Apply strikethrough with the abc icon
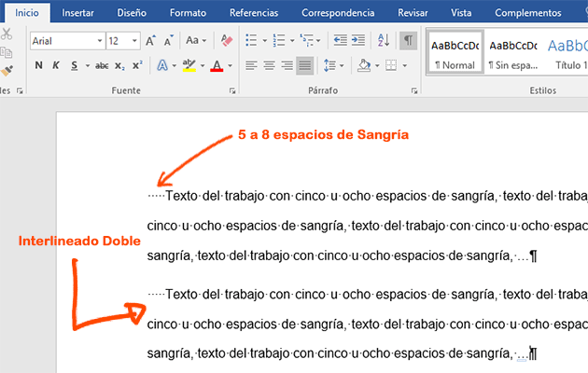 [x=102, y=66]
